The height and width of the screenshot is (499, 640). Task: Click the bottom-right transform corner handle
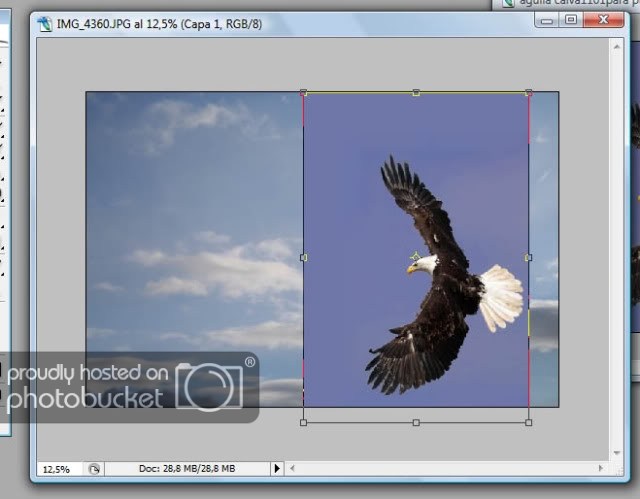pos(528,422)
